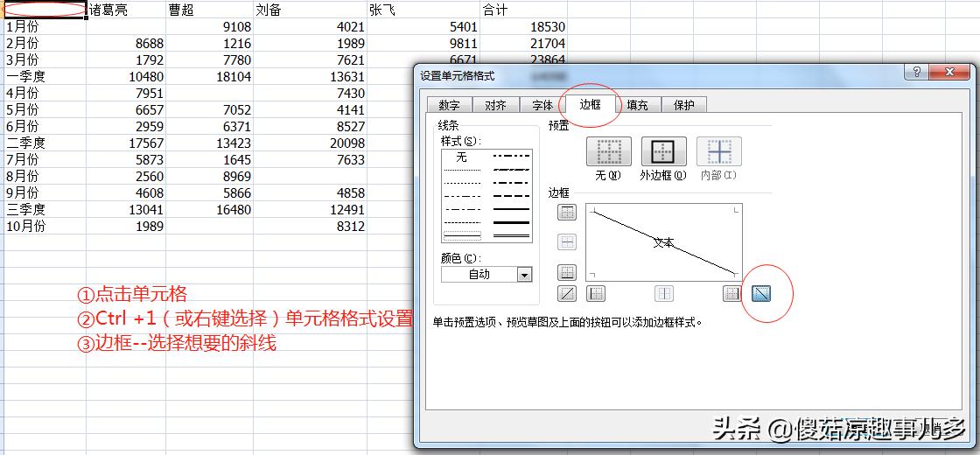The image size is (980, 455).
Task: Click the cell containing 8969
Action: 209,176
